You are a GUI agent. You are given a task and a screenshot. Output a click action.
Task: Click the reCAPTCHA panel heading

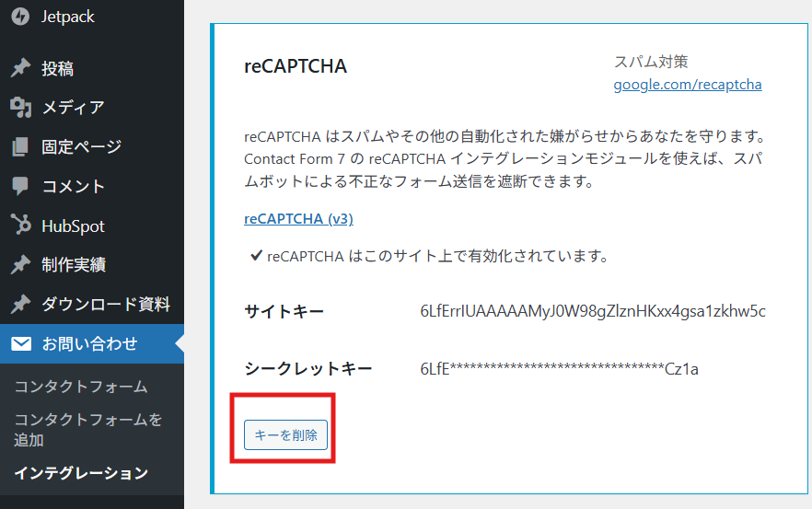tap(295, 66)
